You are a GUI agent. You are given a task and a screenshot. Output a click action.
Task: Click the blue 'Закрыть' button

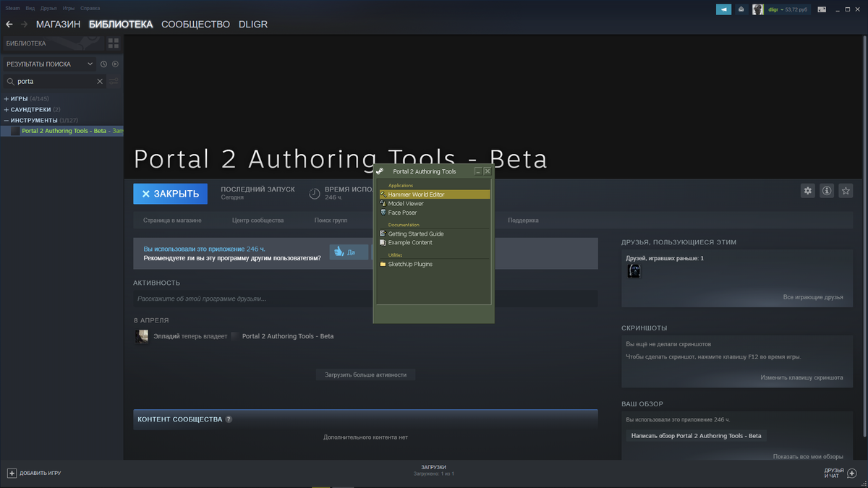[x=170, y=194]
